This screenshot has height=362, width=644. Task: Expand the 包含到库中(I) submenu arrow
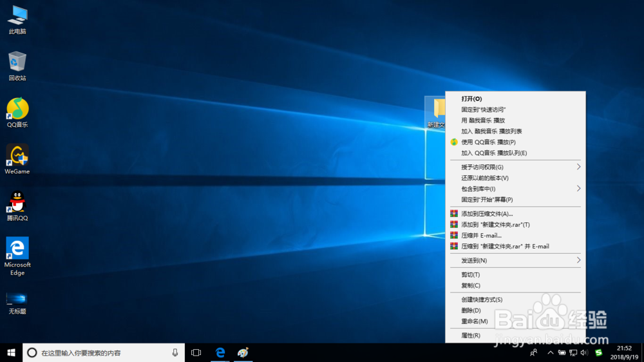tap(578, 189)
